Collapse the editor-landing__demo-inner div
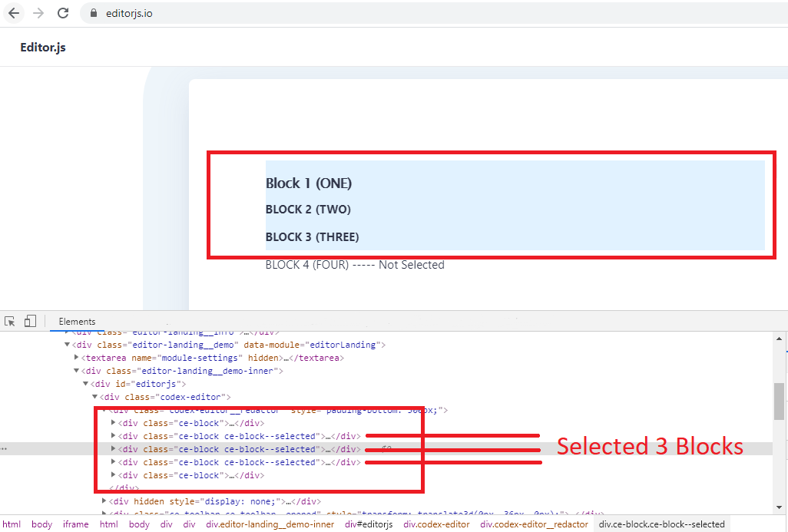 76,371
